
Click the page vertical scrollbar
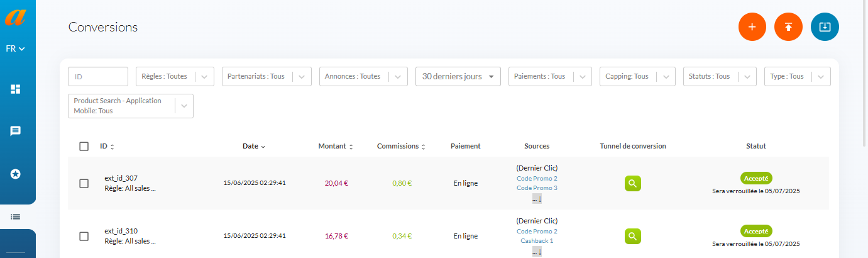(865, 72)
